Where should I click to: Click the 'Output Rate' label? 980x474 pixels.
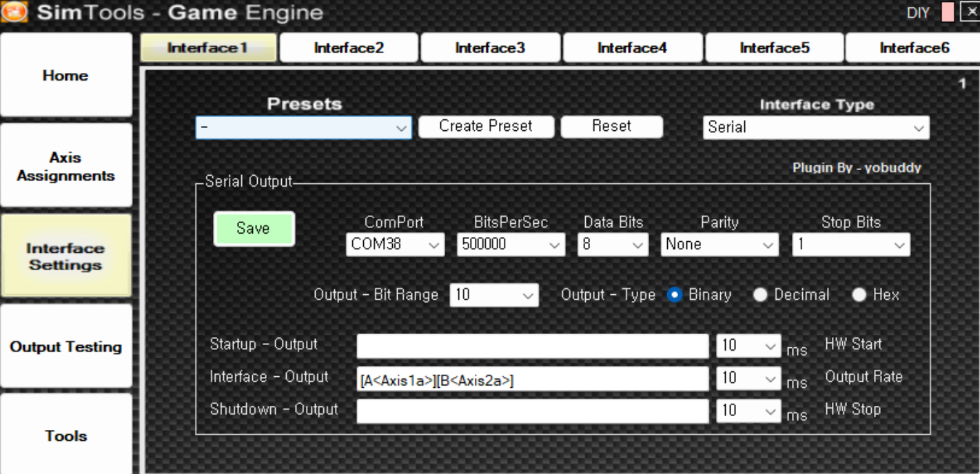coord(864,377)
